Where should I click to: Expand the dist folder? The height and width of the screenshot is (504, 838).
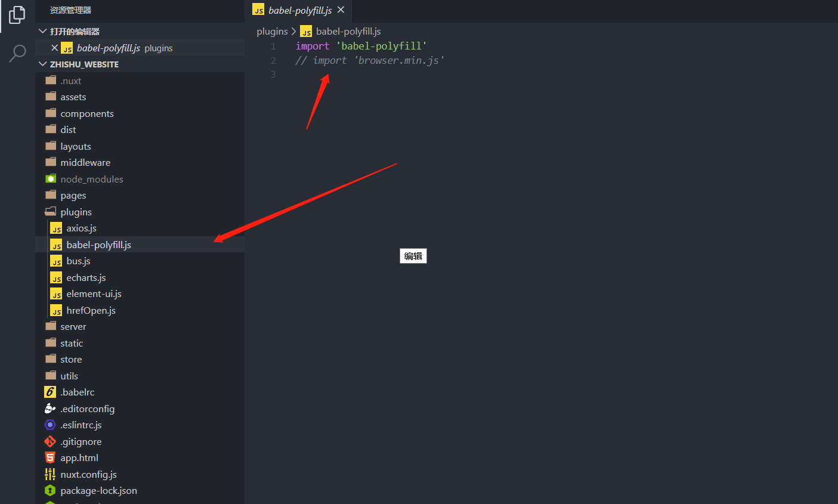(x=140, y=129)
